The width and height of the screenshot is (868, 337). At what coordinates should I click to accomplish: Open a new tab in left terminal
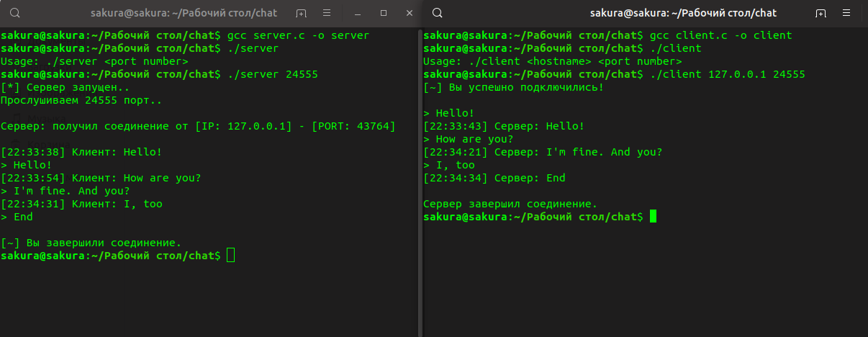click(x=302, y=13)
